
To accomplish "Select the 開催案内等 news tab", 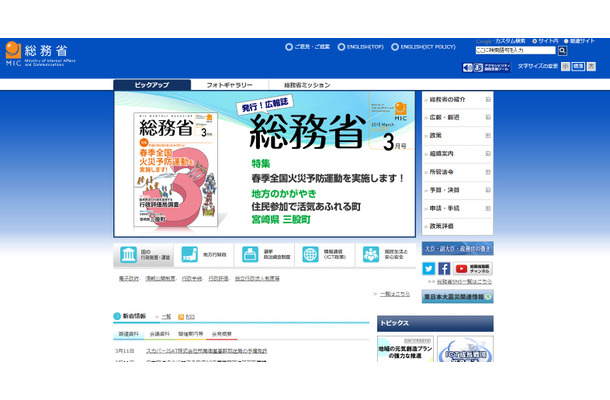I will click(191, 334).
